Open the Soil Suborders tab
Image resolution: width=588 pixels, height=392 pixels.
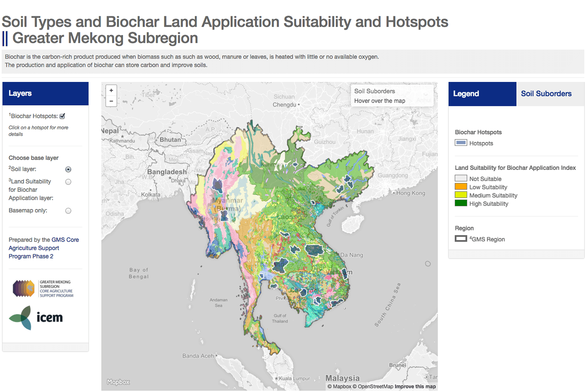pos(546,94)
